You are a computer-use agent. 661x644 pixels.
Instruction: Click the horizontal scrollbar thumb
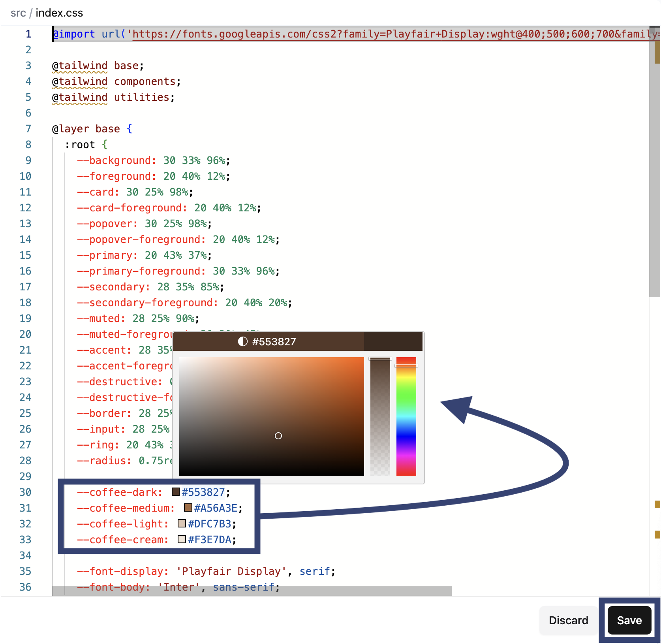pyautogui.click(x=252, y=591)
